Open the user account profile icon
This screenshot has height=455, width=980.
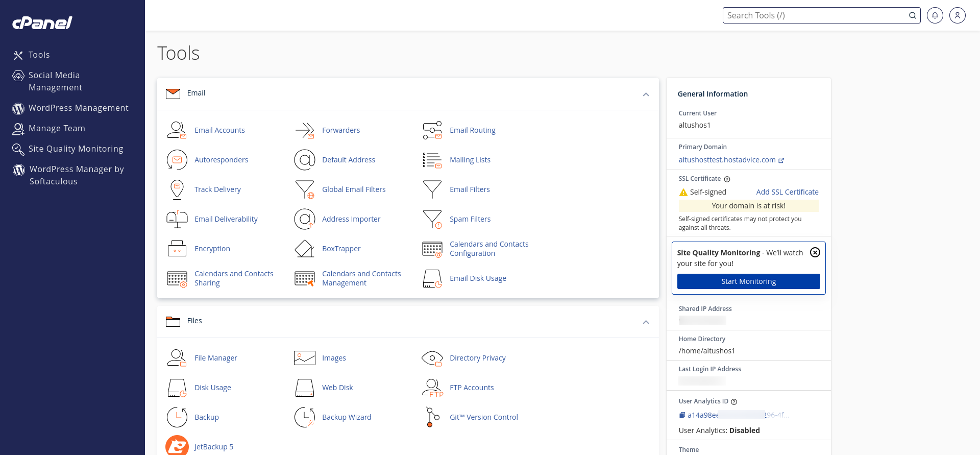958,15
